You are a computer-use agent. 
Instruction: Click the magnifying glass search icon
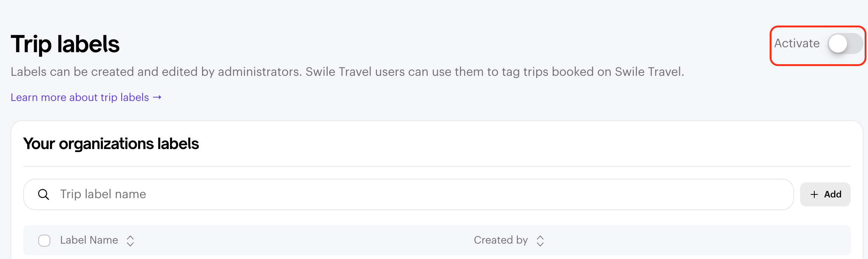coord(44,194)
